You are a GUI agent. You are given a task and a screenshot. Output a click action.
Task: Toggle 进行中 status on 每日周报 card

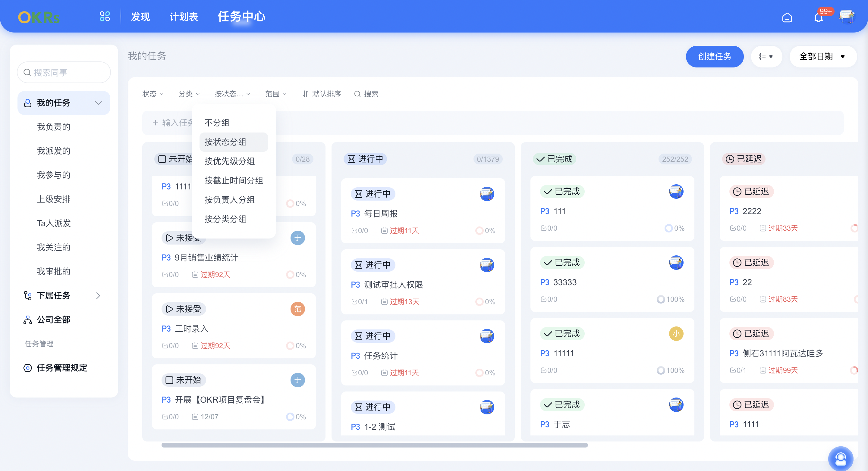tap(373, 194)
